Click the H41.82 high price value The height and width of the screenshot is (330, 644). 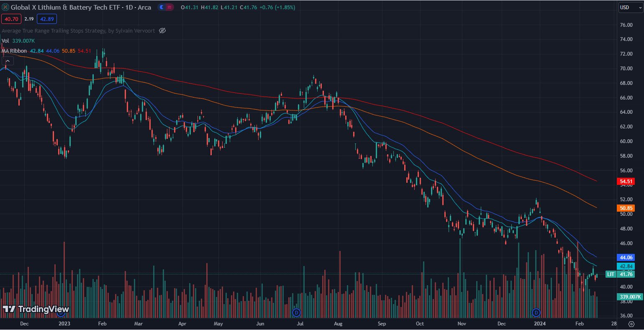[210, 8]
